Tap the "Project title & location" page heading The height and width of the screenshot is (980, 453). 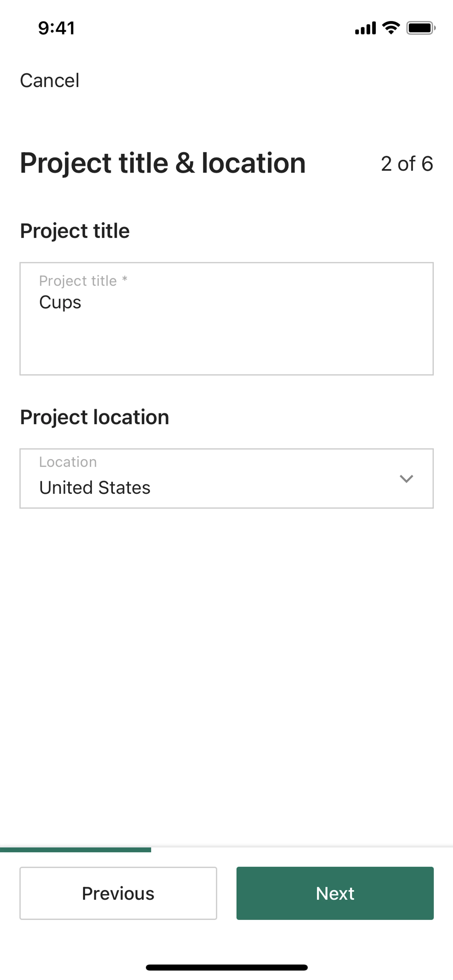(x=163, y=163)
